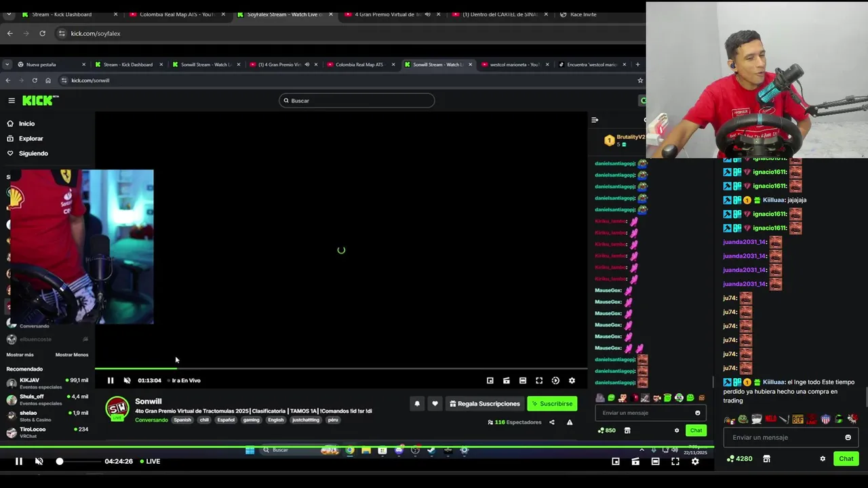The width and height of the screenshot is (868, 488).
Task: Bookmark the inner page with star icon
Action: tap(640, 80)
